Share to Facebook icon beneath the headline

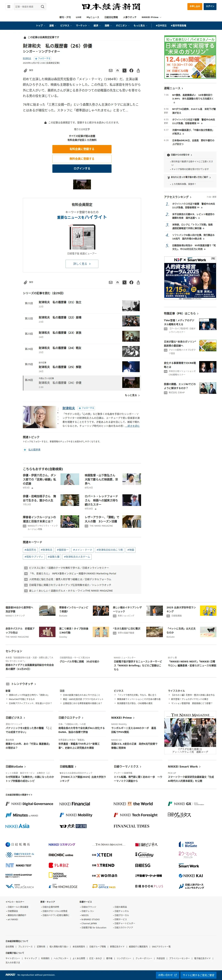pos(131,70)
